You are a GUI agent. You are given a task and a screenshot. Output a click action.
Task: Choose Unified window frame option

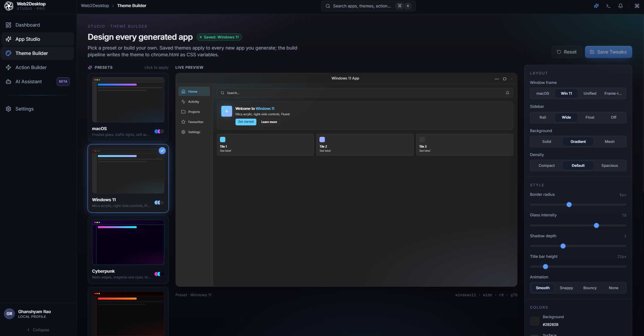[x=590, y=93]
